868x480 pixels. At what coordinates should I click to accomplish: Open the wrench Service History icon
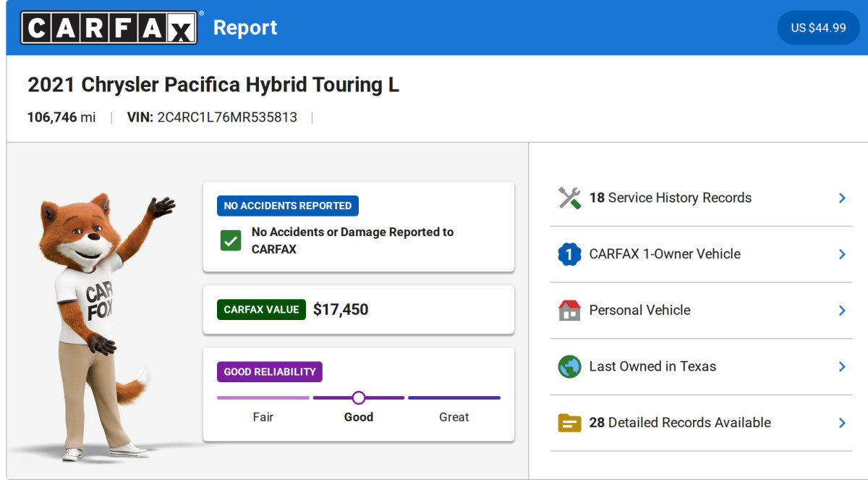coord(569,198)
